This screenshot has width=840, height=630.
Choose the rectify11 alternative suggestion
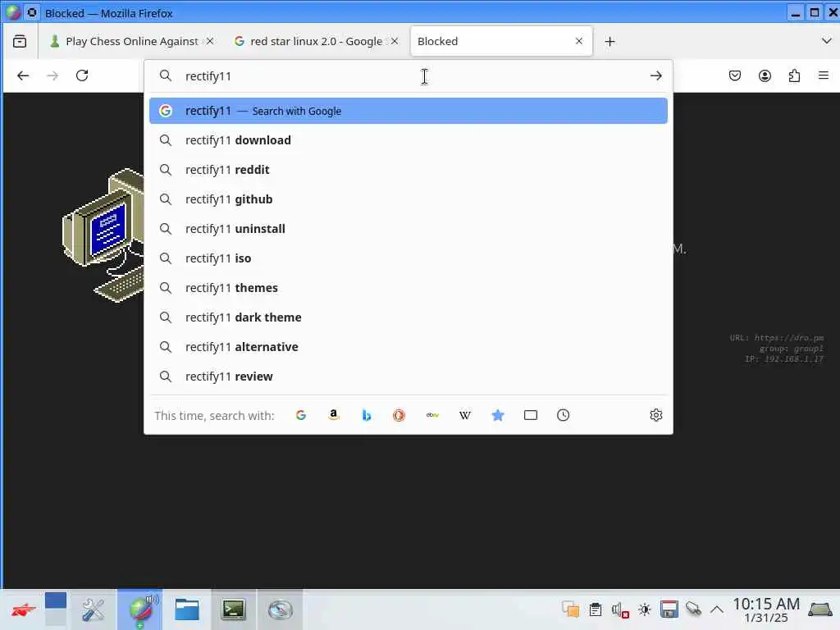coord(409,347)
